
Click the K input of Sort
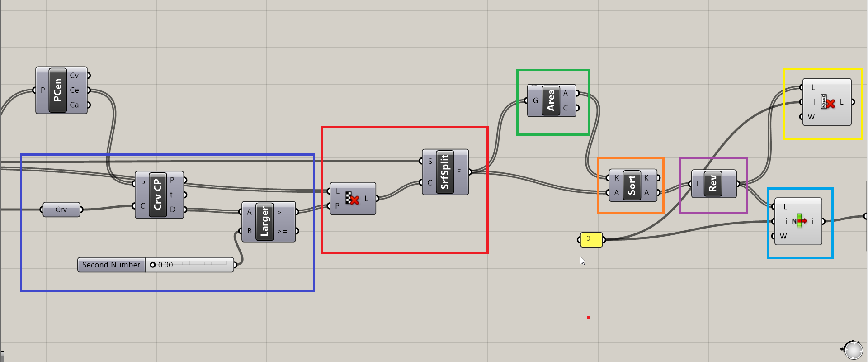(617, 178)
